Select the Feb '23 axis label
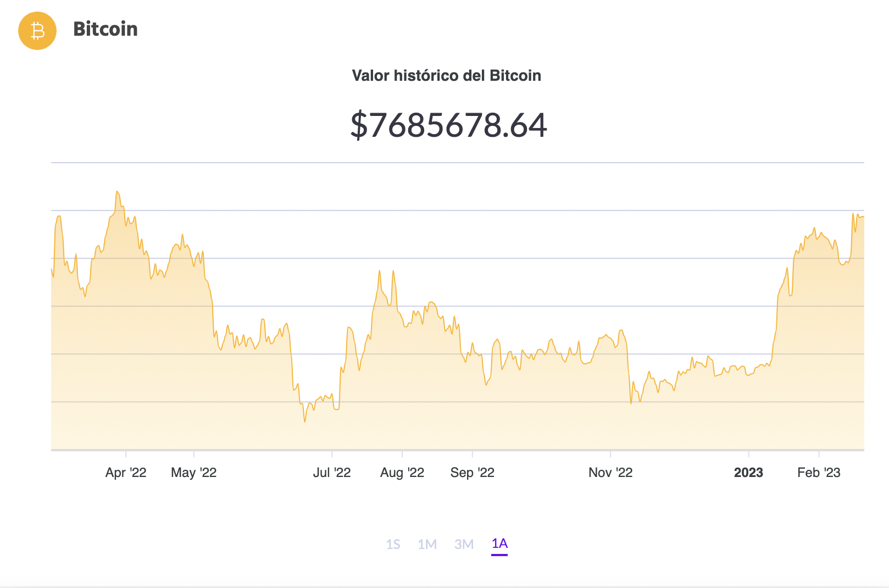The image size is (889, 588). (819, 473)
